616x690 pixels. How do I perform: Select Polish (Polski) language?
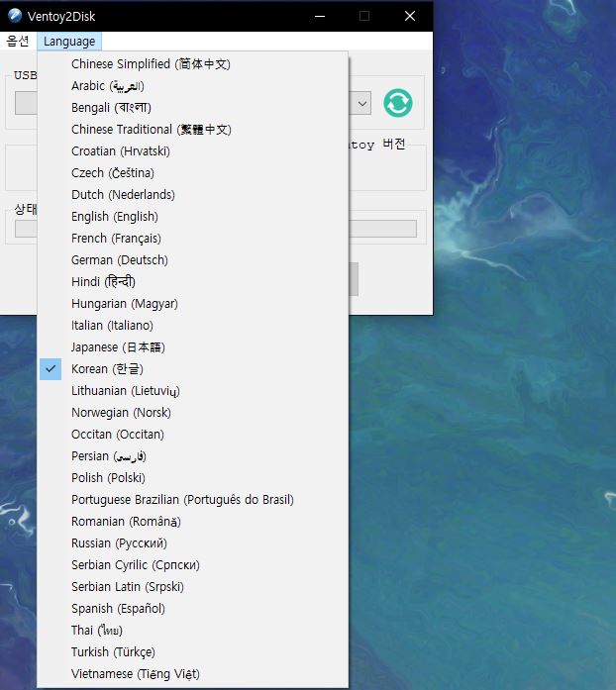pyautogui.click(x=193, y=478)
